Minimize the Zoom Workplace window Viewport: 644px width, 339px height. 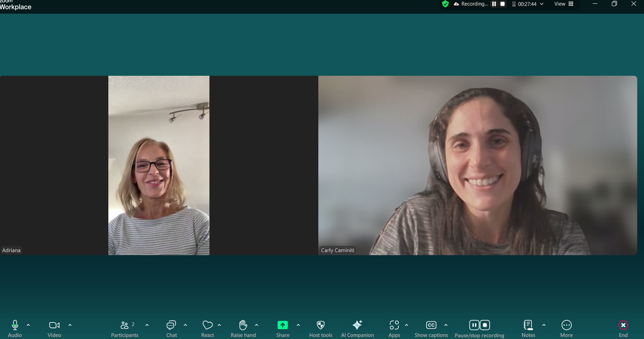595,4
